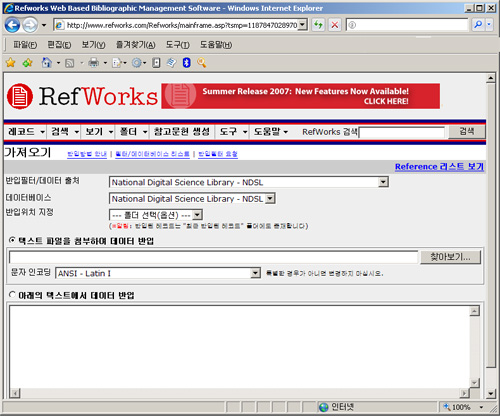The width and height of the screenshot is (500, 416).
Task: Click the icon next to Tools gear
Action: (x=156, y=63)
